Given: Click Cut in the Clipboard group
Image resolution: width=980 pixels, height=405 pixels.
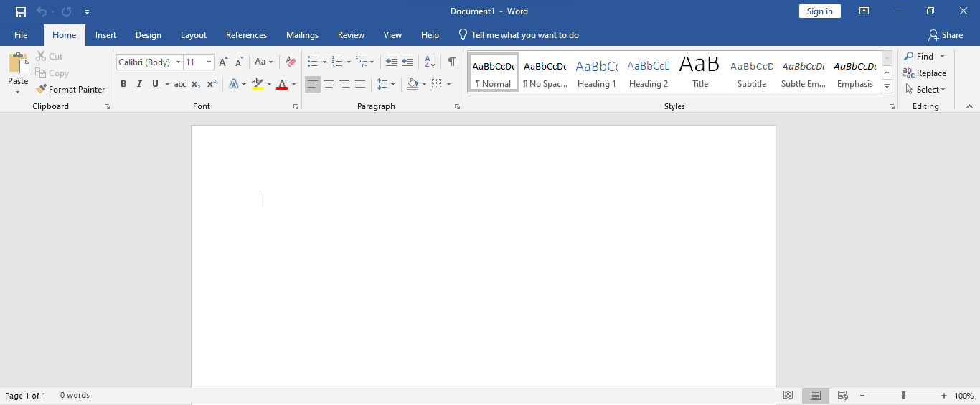Looking at the screenshot, I should [50, 57].
